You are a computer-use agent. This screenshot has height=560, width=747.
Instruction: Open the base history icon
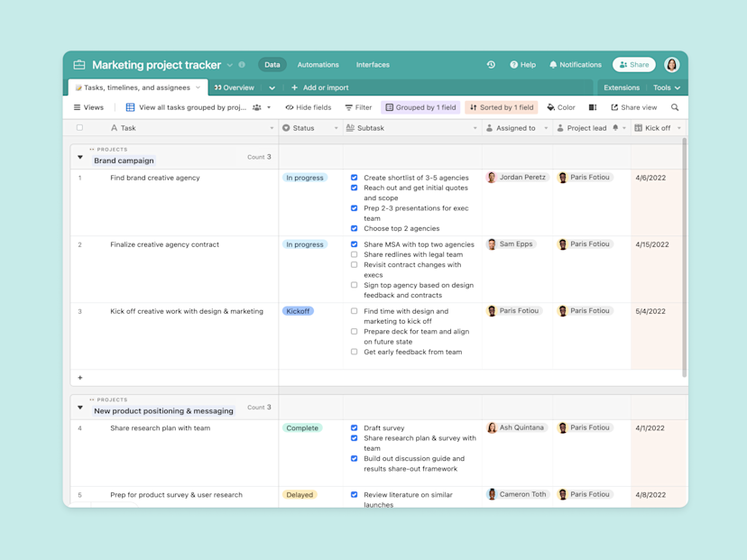pyautogui.click(x=491, y=64)
